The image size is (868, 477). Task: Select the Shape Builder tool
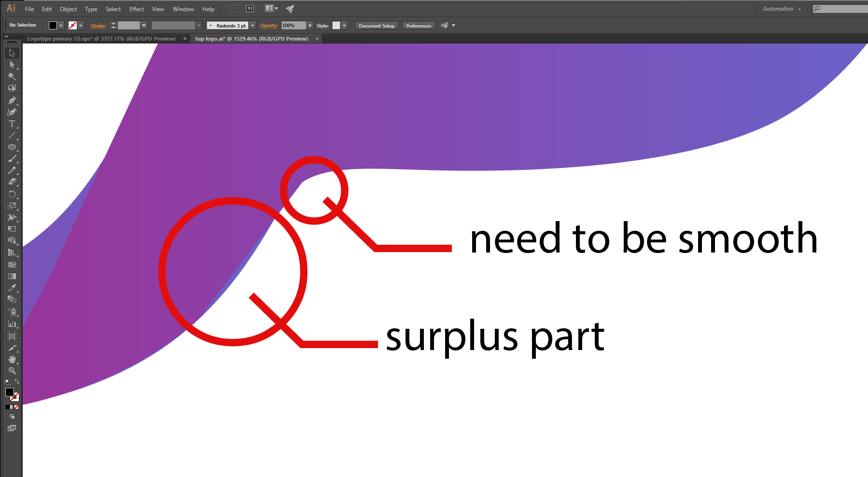pos(12,240)
